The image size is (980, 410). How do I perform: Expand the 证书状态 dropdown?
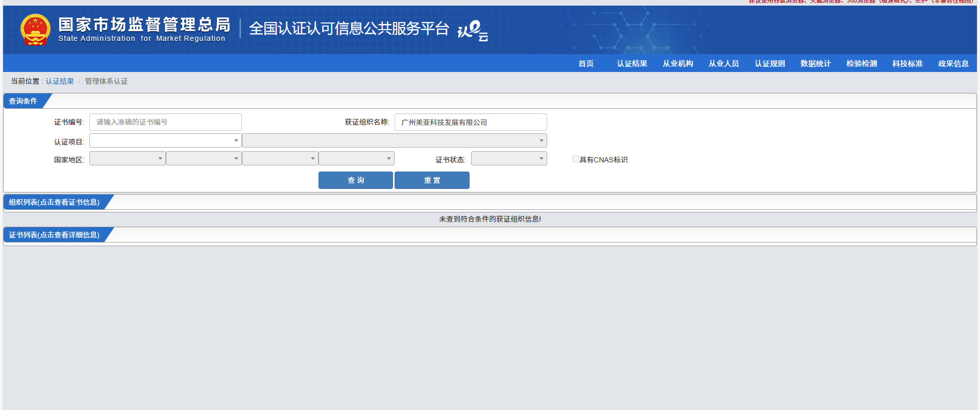pyautogui.click(x=509, y=158)
